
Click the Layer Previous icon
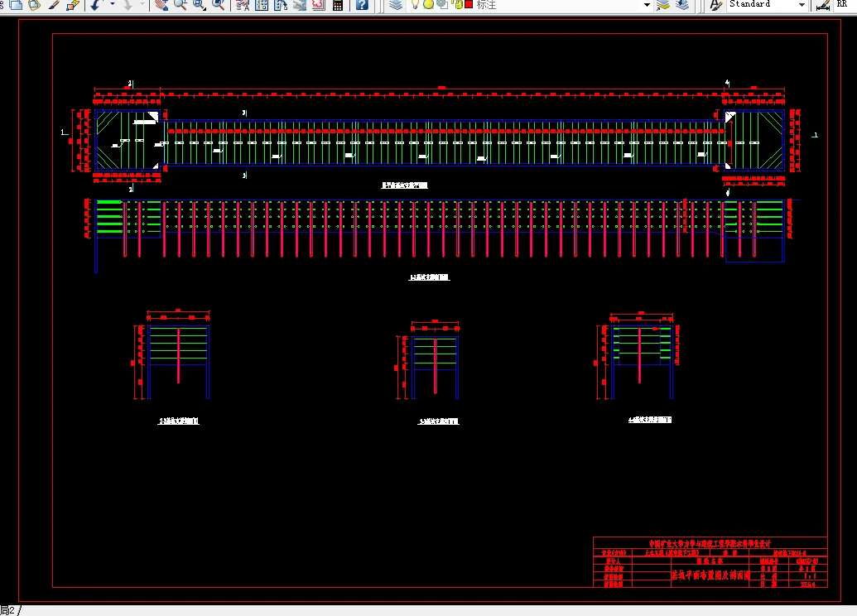coord(682,5)
